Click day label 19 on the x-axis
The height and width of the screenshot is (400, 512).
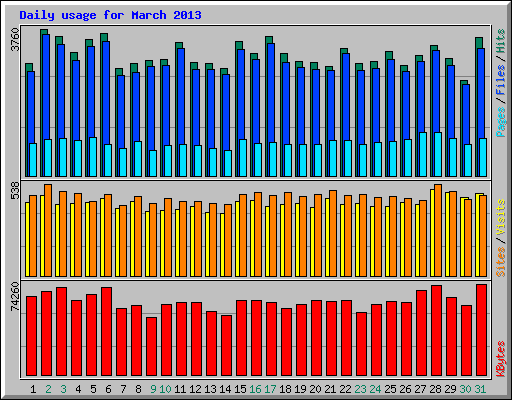300,389
